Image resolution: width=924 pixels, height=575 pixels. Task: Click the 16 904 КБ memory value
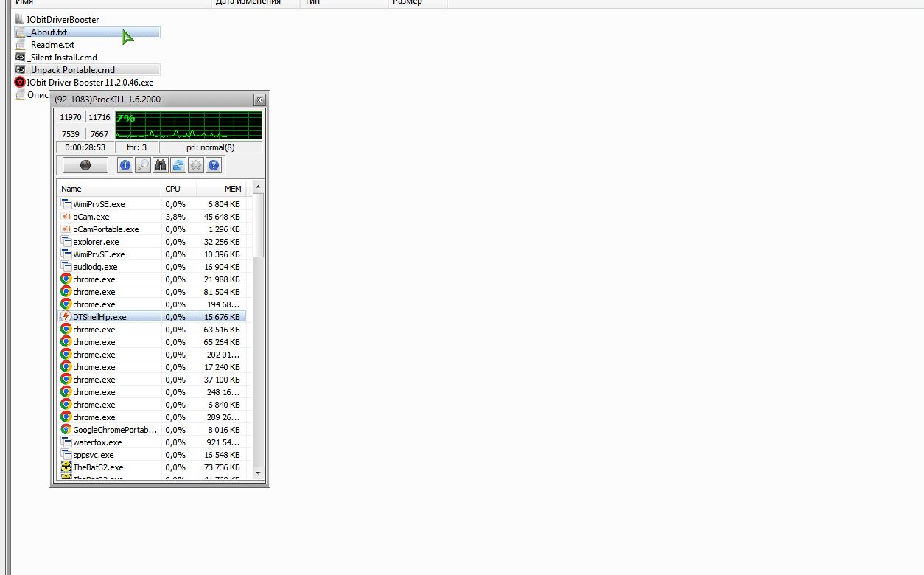pos(222,267)
